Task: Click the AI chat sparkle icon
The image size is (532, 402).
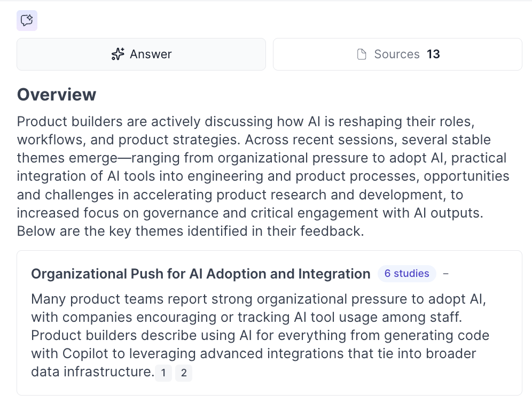Action: tap(27, 21)
